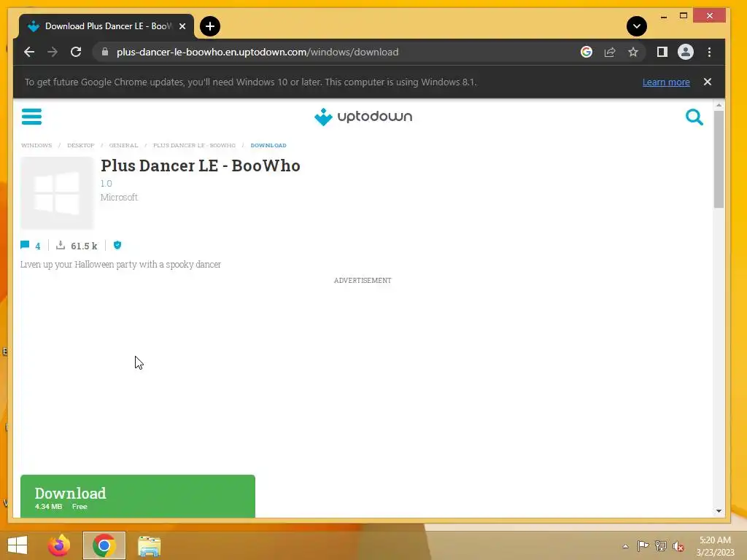Show hidden tray icons arrow
Screen dimensions: 747x560
tap(625, 546)
